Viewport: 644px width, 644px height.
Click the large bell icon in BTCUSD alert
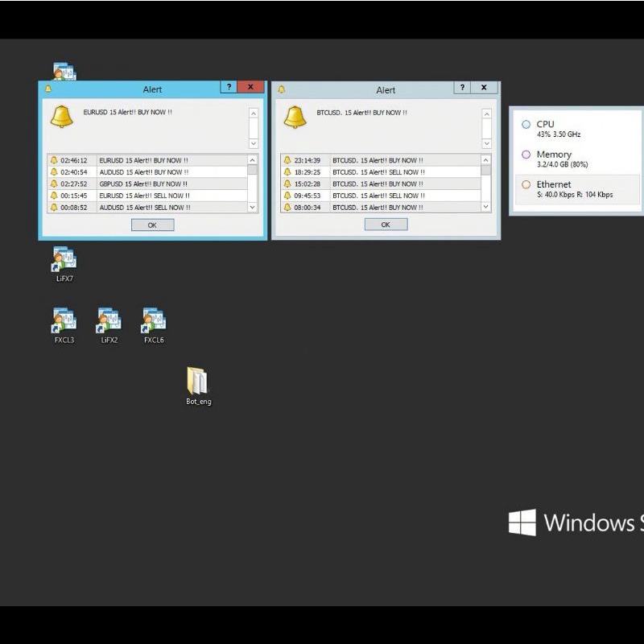(x=295, y=117)
